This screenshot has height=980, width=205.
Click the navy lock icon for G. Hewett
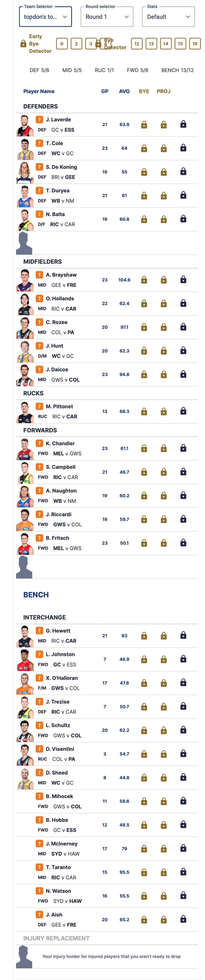pyautogui.click(x=183, y=635)
